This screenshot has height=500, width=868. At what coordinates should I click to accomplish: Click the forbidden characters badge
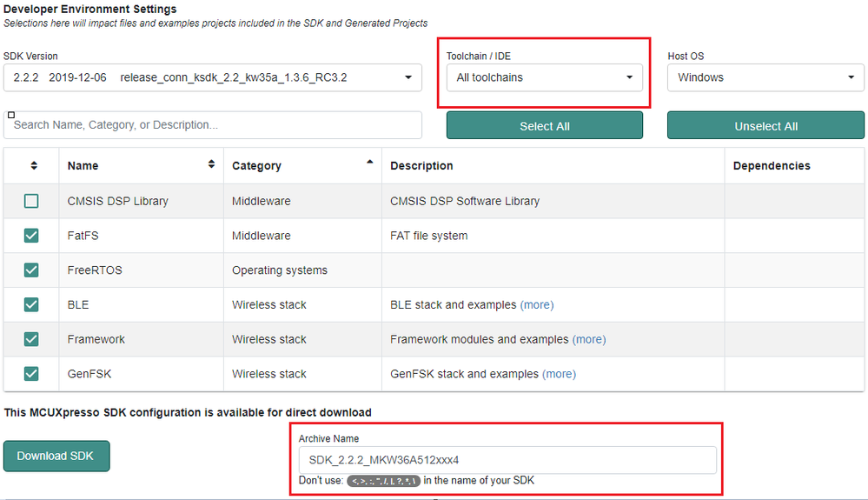click(x=384, y=481)
